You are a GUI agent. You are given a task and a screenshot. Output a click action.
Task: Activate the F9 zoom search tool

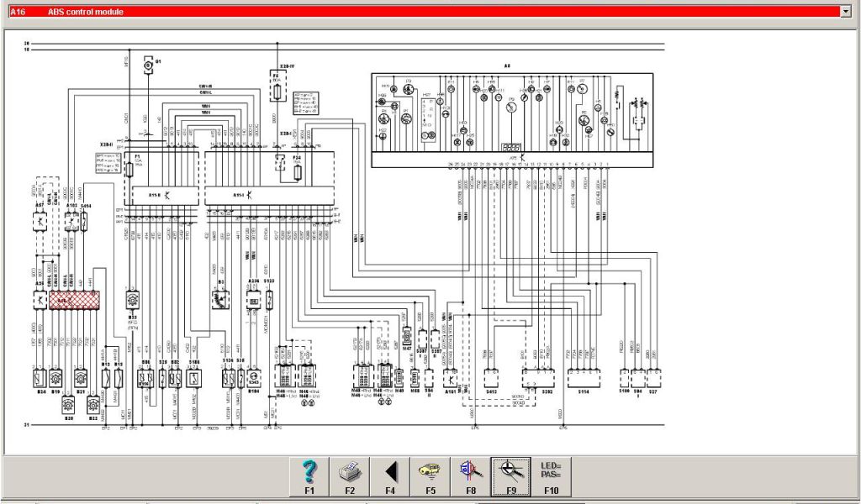pos(510,475)
